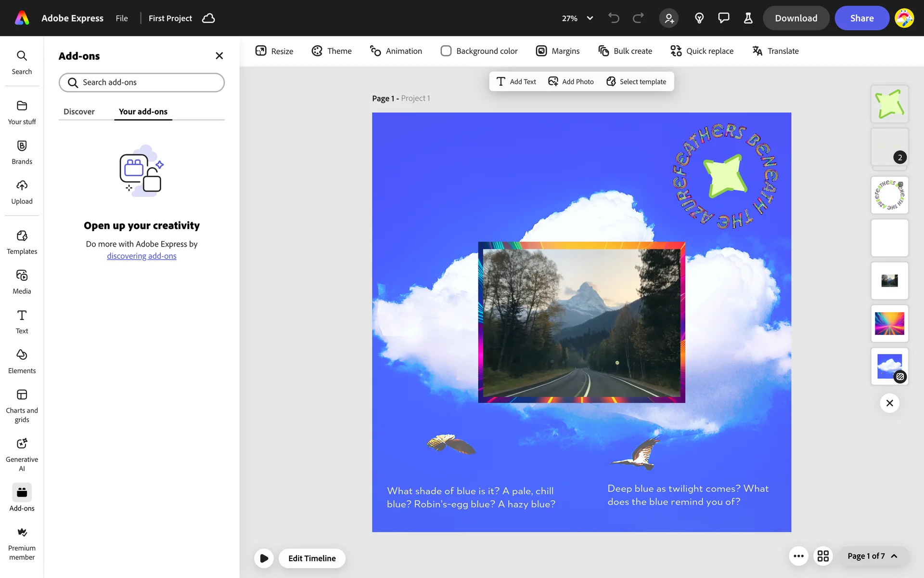
Task: Click the Bulk create icon
Action: 603,51
